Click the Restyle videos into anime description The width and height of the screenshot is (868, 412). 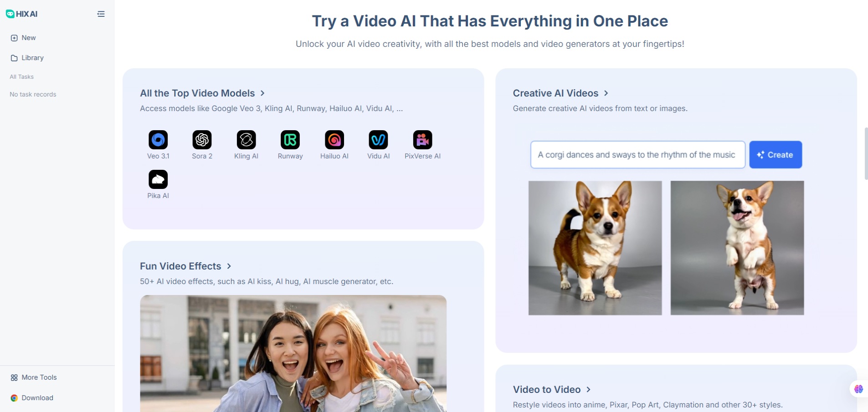tap(647, 405)
